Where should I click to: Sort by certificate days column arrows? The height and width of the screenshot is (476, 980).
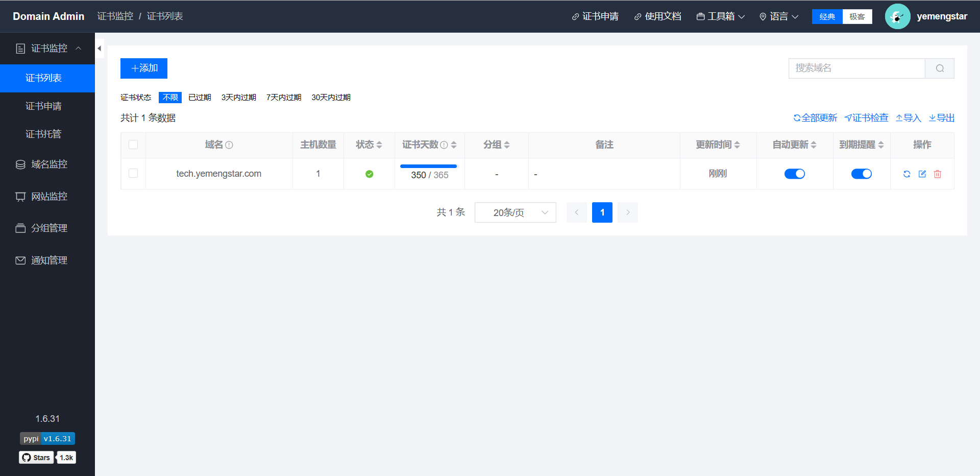pyautogui.click(x=454, y=145)
